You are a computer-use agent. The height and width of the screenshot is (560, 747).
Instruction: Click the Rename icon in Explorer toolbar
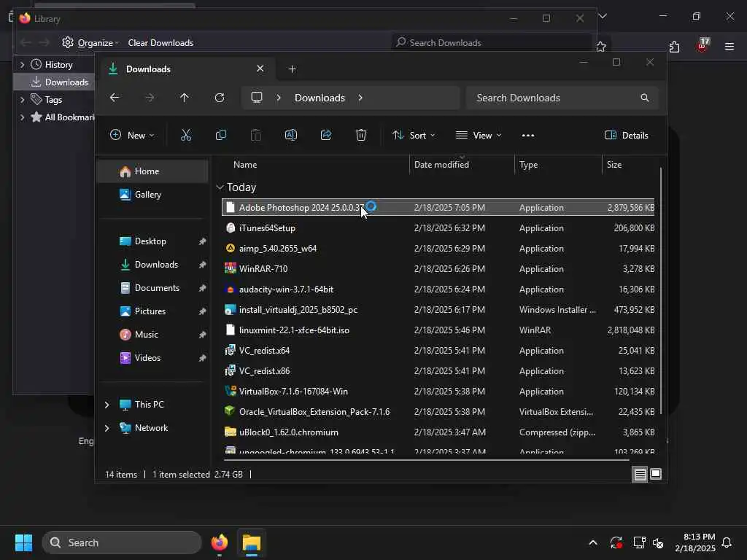(290, 135)
